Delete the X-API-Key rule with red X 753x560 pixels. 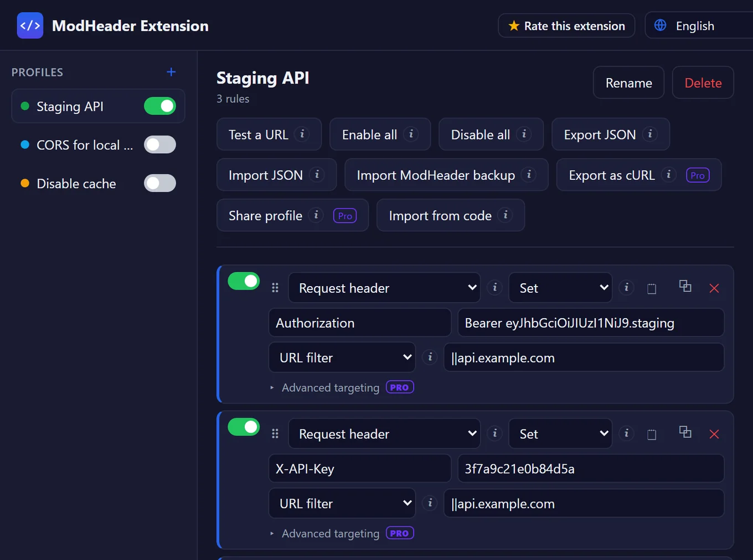tap(714, 434)
